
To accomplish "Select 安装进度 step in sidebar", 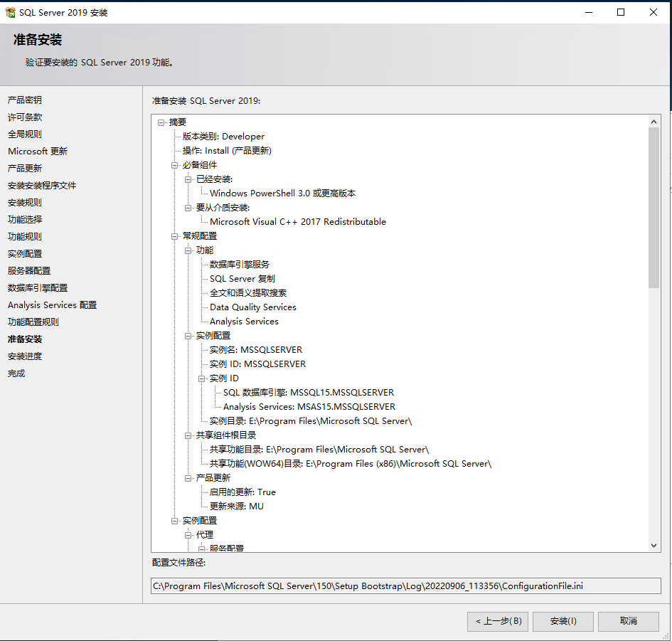I will click(x=24, y=356).
